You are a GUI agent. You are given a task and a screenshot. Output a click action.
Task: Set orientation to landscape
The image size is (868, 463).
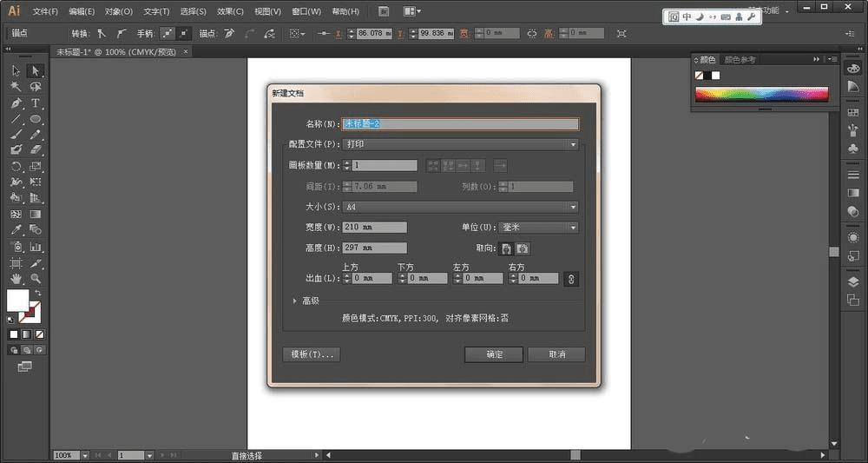(x=523, y=248)
